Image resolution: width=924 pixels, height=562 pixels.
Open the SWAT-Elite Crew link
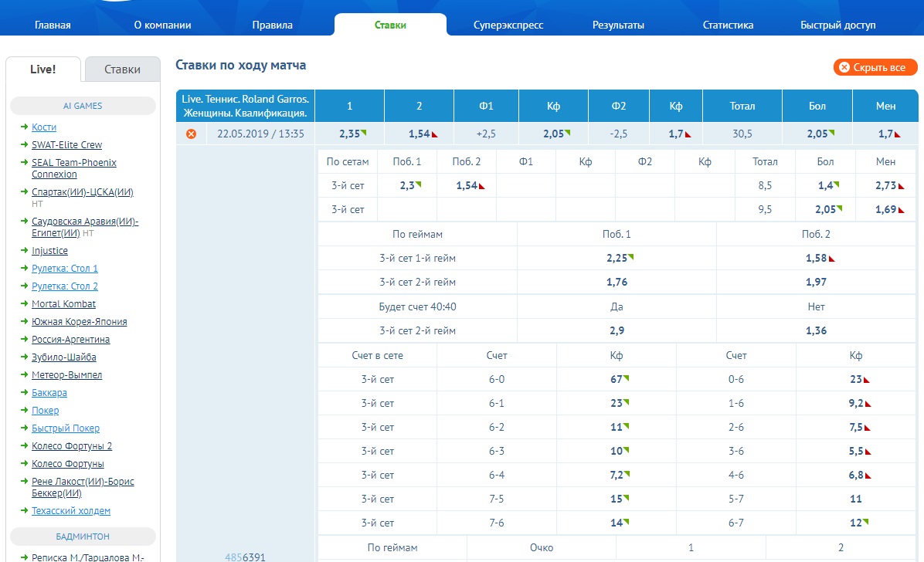(66, 144)
